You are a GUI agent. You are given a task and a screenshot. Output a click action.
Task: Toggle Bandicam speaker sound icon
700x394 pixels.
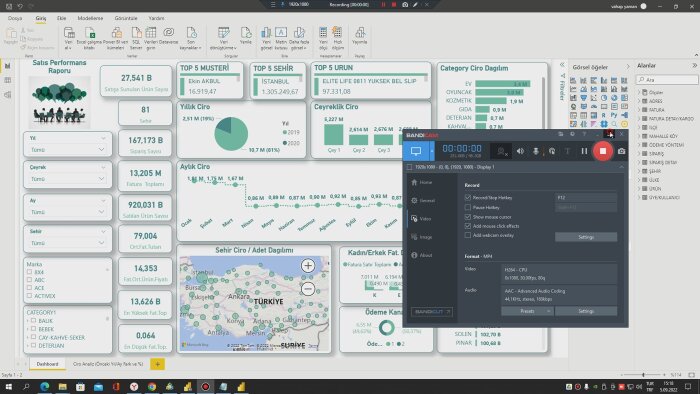[520, 151]
